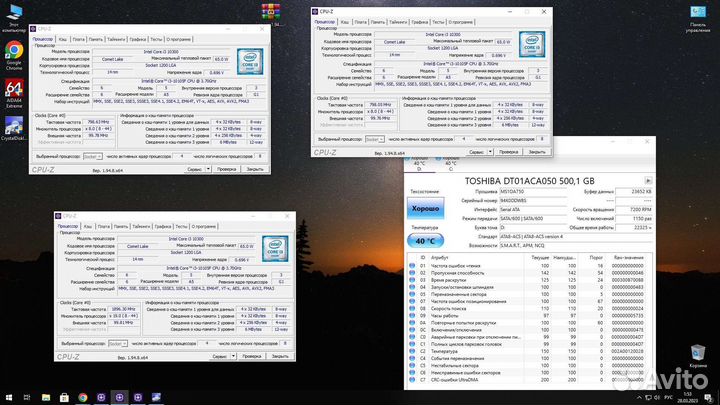Open the CrystalDiskInfo desktop shortcut

[x=14, y=129]
